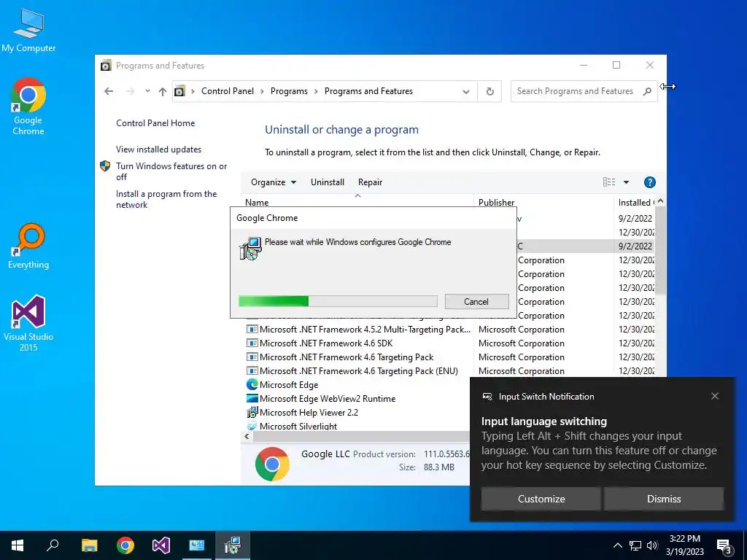Screen dimensions: 747x560
Task: Open the view options dropdown arrow
Action: coord(626,182)
